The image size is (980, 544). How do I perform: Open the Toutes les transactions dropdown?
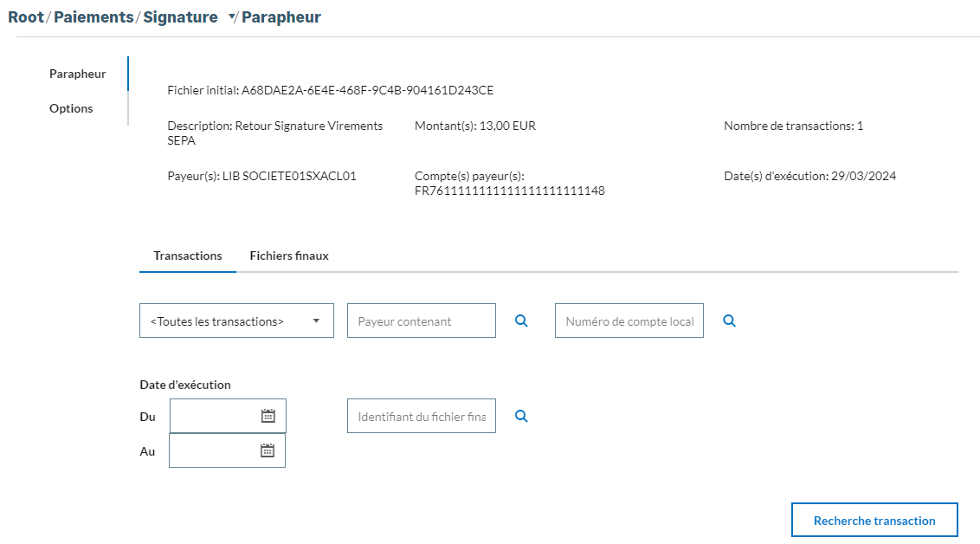[236, 321]
